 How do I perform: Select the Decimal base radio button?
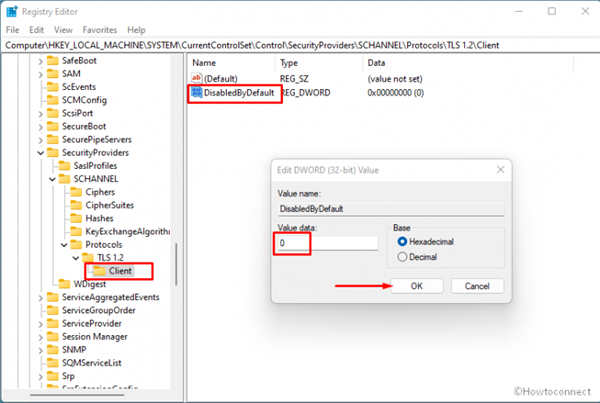click(402, 257)
